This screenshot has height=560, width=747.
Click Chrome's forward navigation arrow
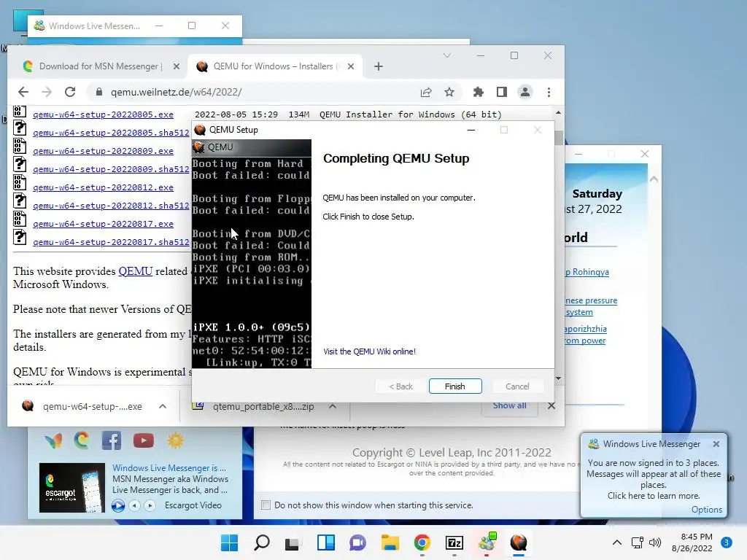click(x=46, y=92)
